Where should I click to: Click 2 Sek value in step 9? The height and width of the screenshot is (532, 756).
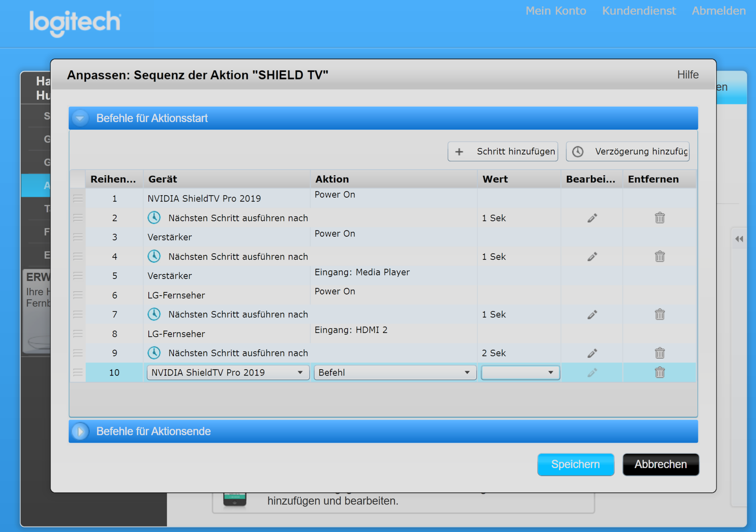click(x=494, y=353)
